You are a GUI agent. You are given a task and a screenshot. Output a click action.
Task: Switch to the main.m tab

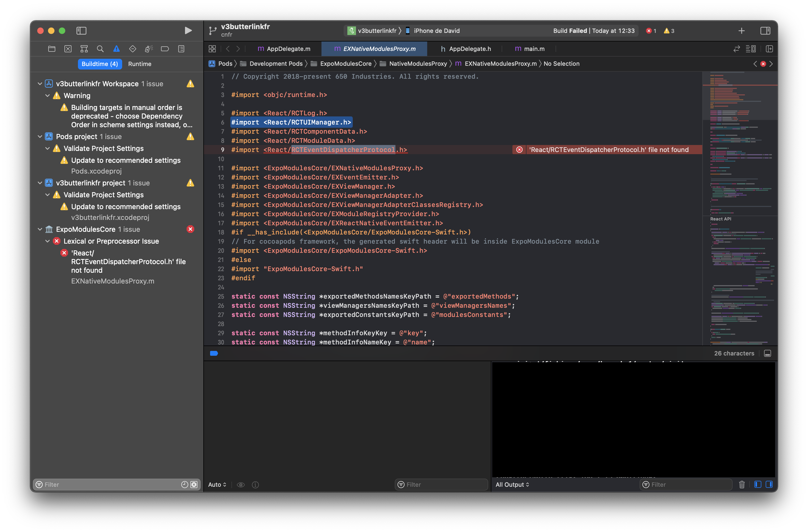point(534,49)
